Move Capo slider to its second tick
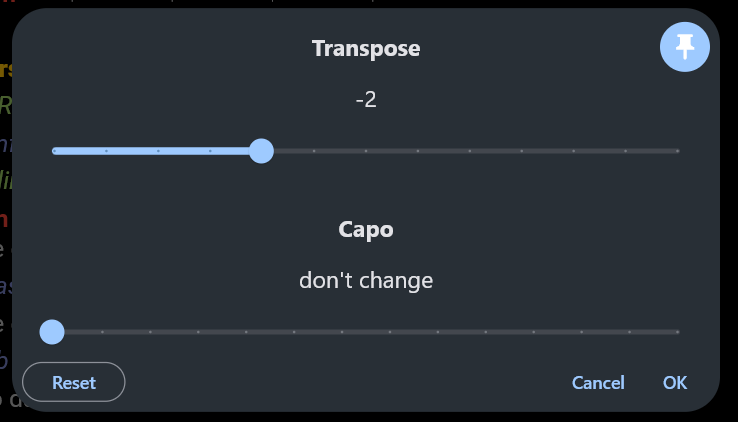The width and height of the screenshot is (738, 422). [102, 332]
